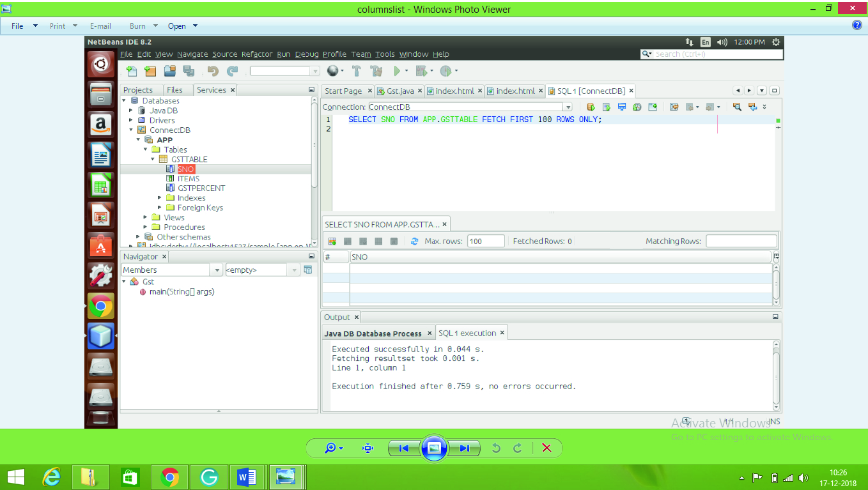Viewport: 868px width, 490px height.
Task: Click the New Project toolbar icon
Action: point(150,71)
